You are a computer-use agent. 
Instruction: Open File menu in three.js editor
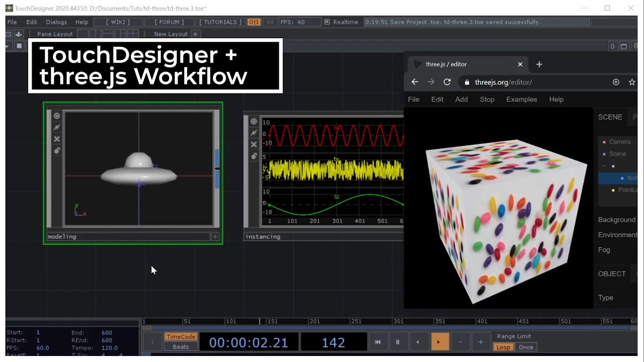(414, 99)
